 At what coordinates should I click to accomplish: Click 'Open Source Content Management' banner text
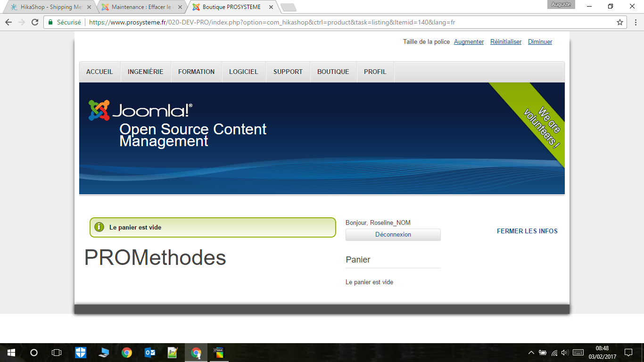click(193, 135)
